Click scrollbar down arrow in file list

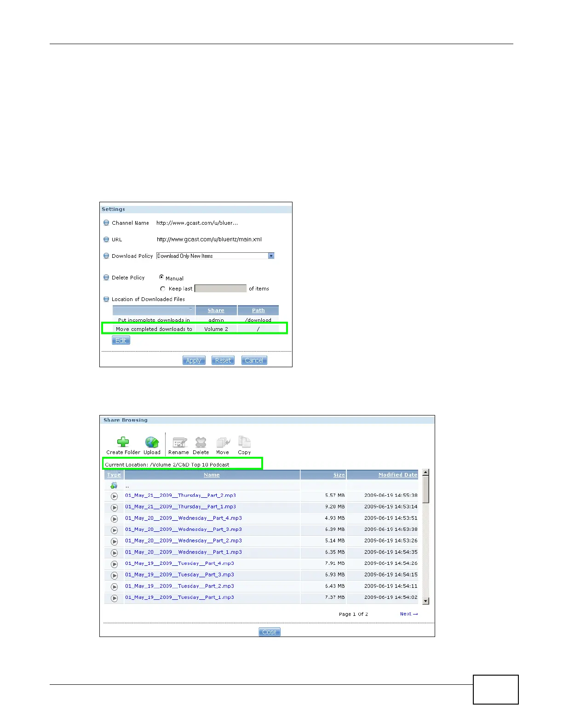click(x=425, y=601)
